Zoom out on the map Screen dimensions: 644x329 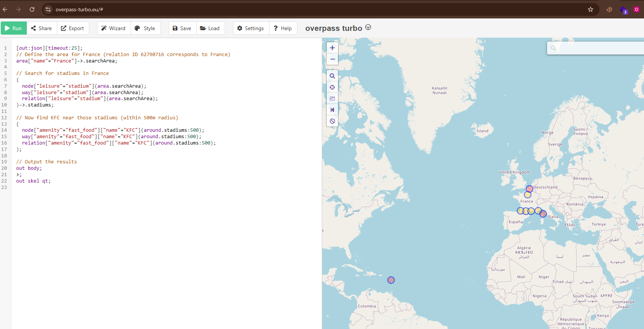(x=332, y=59)
